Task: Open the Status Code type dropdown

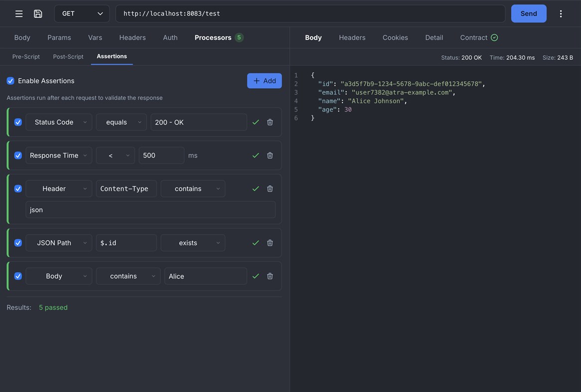Action: (x=58, y=122)
